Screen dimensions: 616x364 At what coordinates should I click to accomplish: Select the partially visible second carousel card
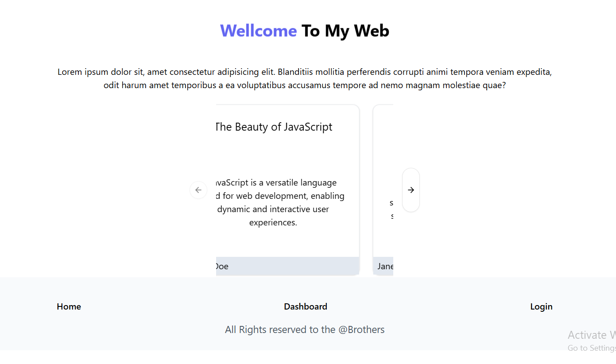(384, 190)
